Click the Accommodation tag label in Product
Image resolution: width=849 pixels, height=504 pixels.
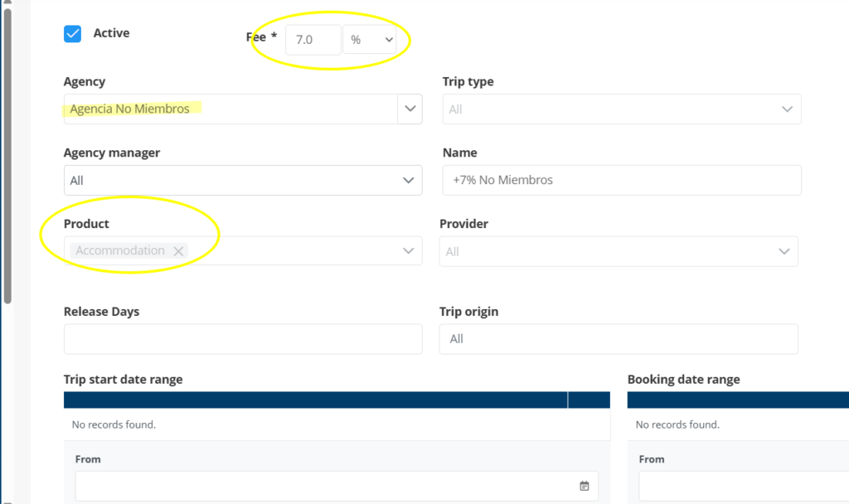click(120, 251)
